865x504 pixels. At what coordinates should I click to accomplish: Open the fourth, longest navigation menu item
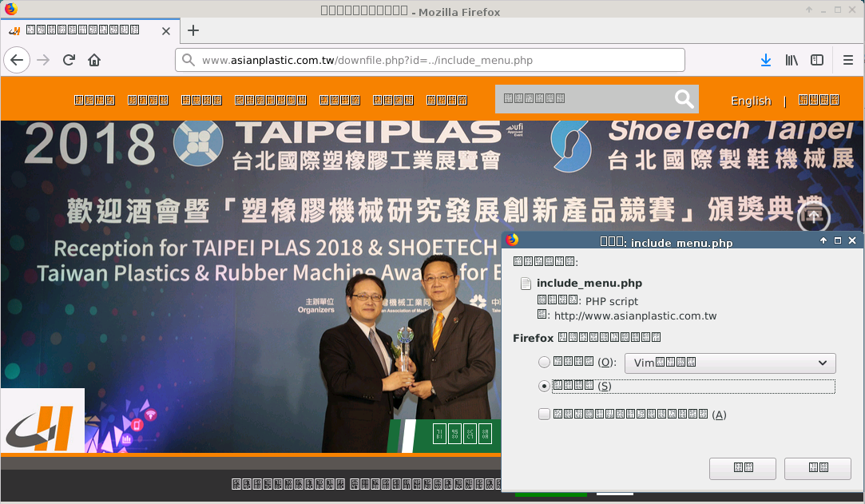click(270, 100)
